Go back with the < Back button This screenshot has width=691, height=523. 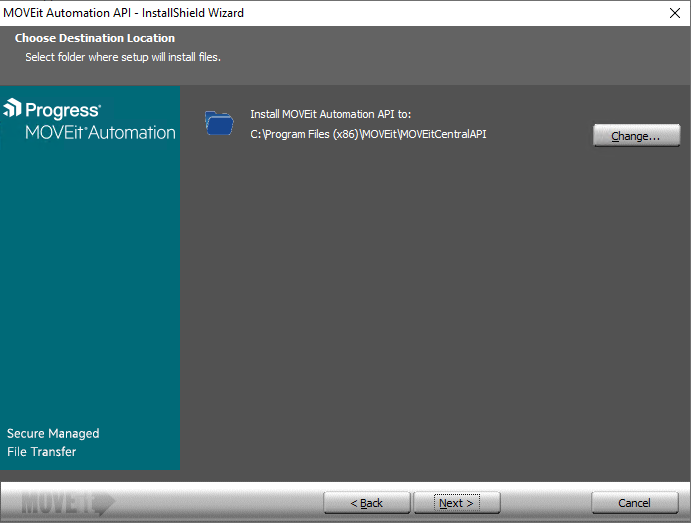point(367,503)
